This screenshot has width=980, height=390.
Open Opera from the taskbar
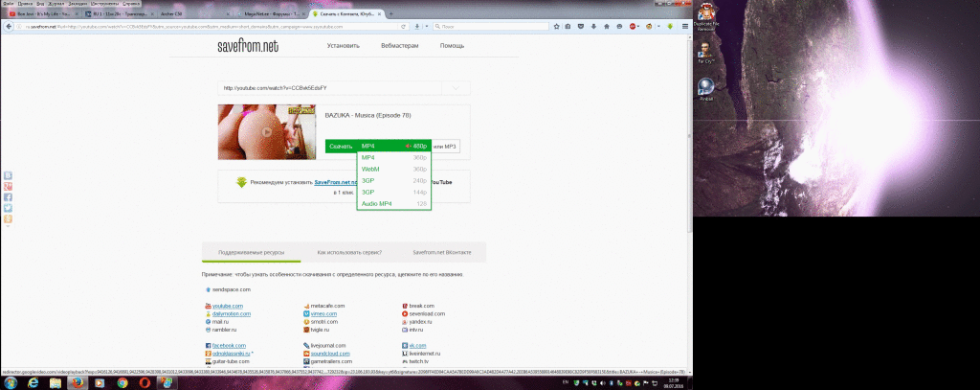coord(145,382)
